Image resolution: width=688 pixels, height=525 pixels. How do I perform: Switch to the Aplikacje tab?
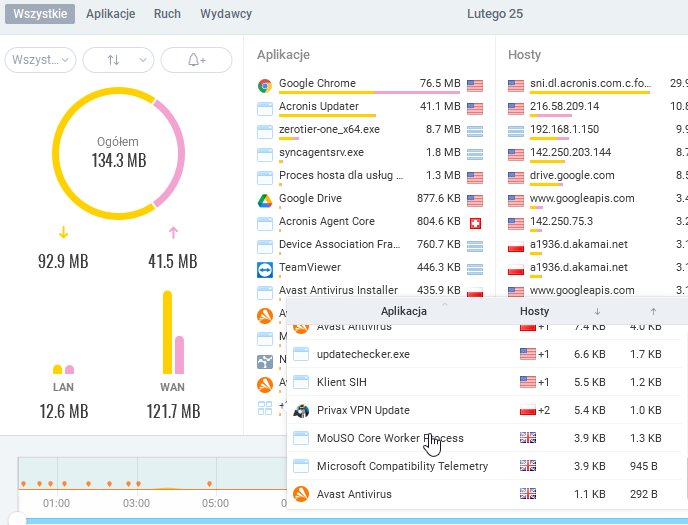coord(111,14)
